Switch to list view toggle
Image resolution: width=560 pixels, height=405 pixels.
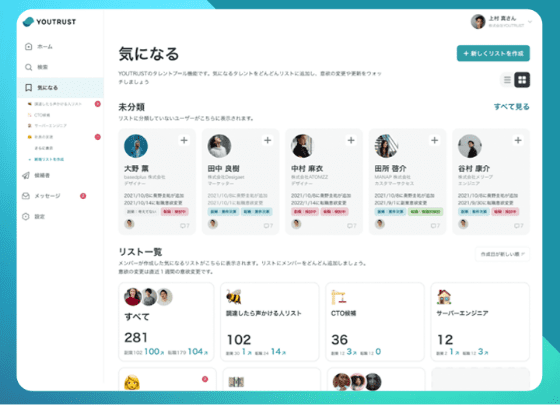pos(507,80)
